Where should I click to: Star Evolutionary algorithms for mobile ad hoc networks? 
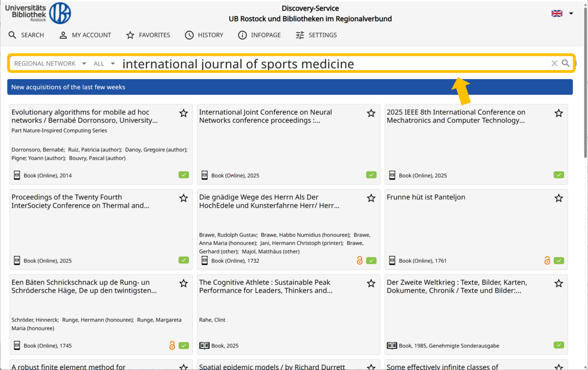tap(183, 113)
